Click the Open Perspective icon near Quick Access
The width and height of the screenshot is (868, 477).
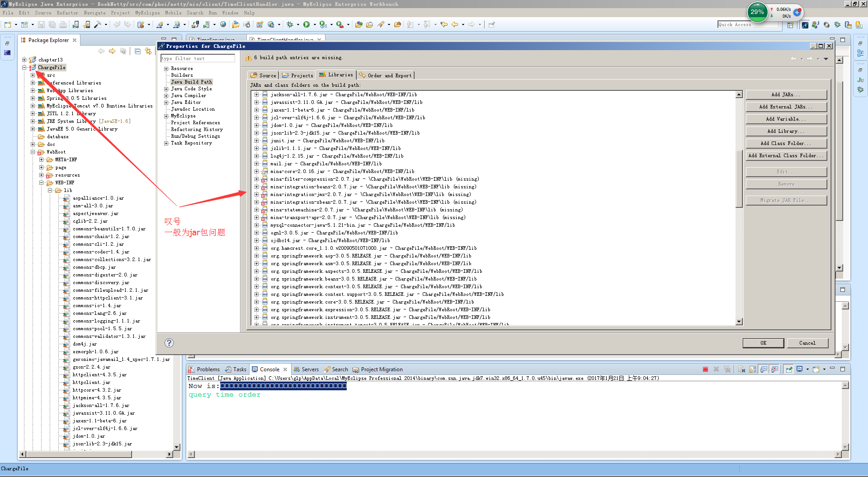(790, 25)
